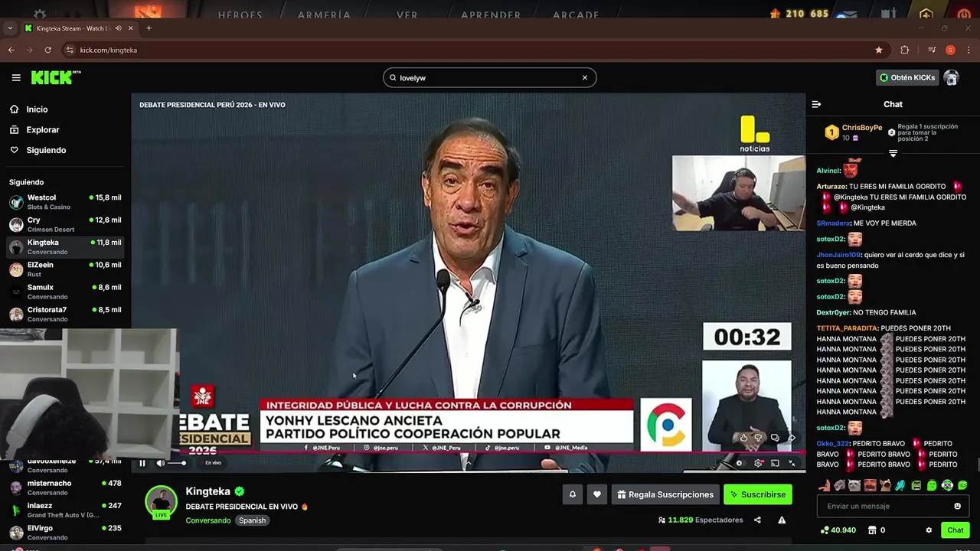The width and height of the screenshot is (980, 551).
Task: Open the tab search dropdown arrow
Action: coord(10,28)
